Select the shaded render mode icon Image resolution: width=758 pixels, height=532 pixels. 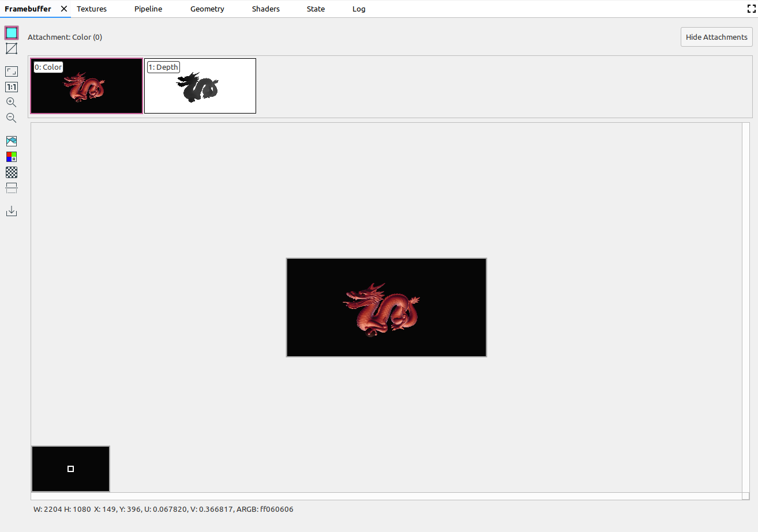pyautogui.click(x=12, y=33)
